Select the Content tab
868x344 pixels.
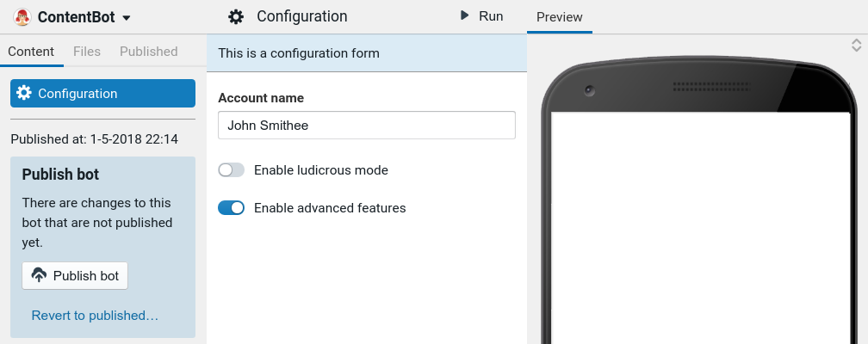pos(31,52)
